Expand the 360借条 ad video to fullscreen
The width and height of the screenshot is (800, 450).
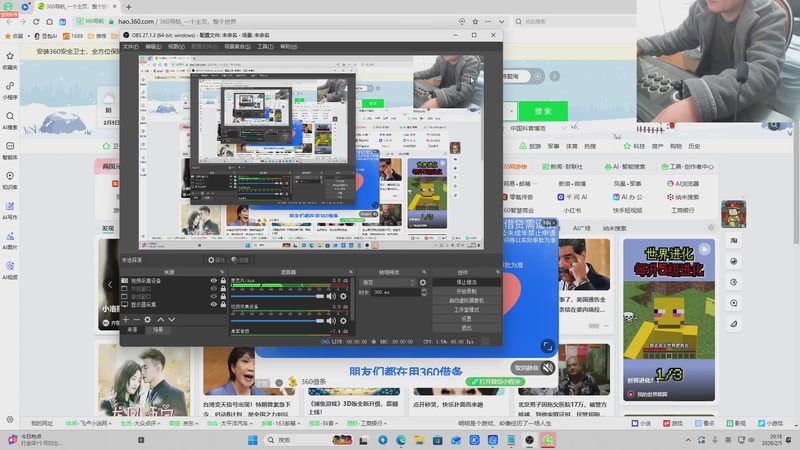547,346
